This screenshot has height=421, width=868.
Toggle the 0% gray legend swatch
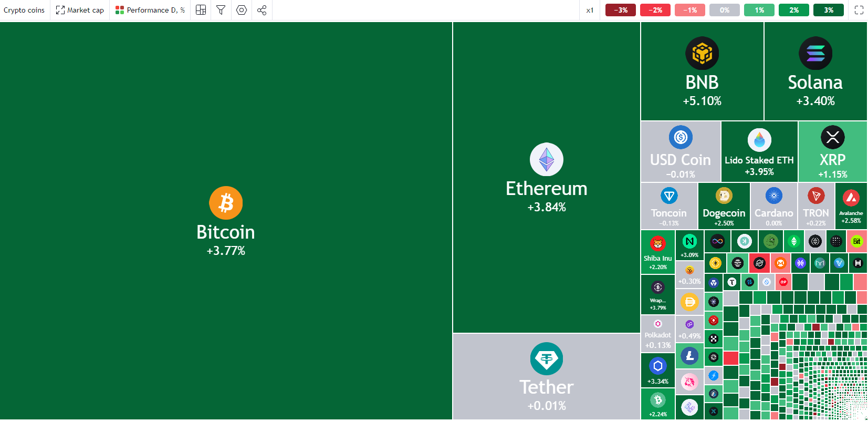(x=725, y=10)
